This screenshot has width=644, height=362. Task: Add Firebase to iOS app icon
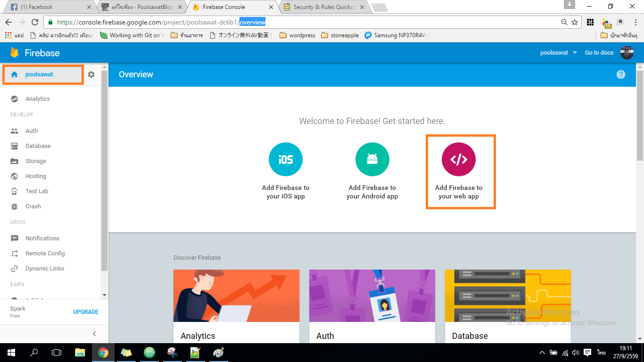[x=286, y=159]
